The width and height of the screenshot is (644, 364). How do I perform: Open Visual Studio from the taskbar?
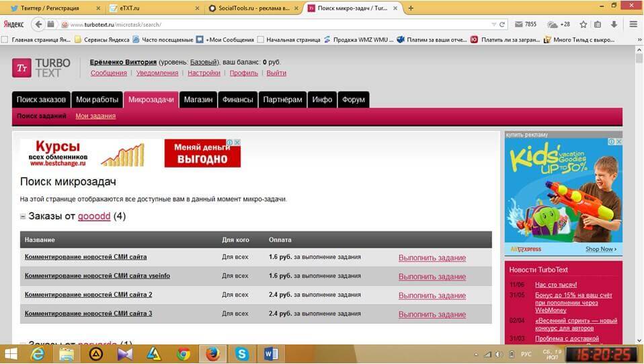[125, 354]
